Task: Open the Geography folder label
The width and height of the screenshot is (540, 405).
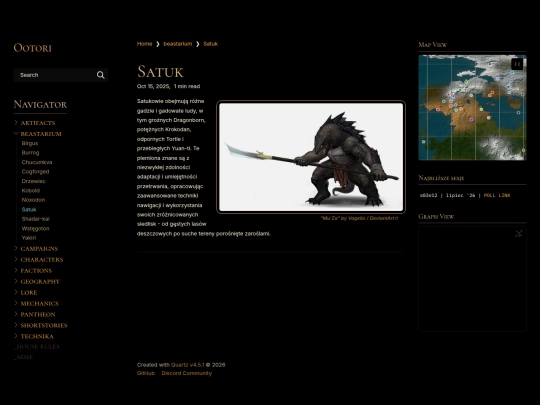Action: tap(40, 282)
